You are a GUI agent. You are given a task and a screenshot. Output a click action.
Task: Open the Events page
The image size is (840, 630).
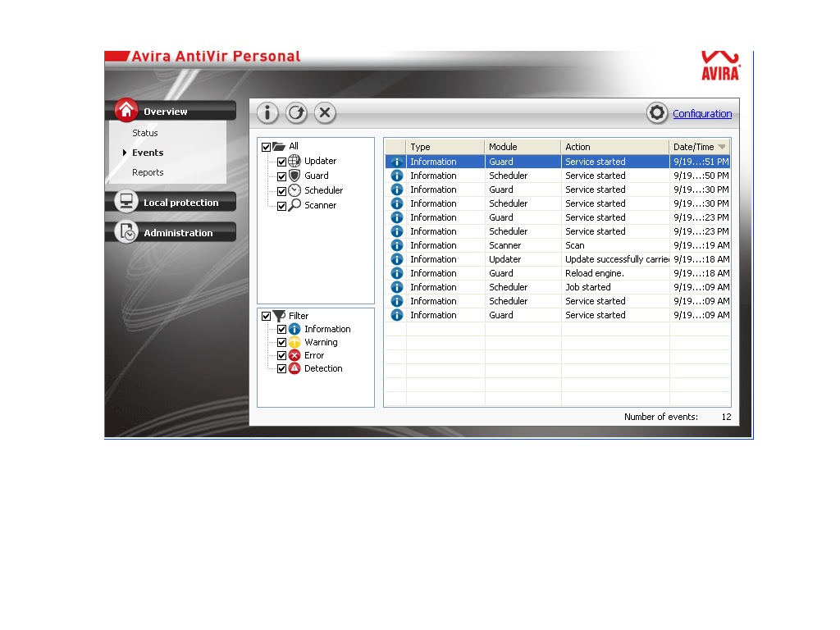click(x=148, y=153)
